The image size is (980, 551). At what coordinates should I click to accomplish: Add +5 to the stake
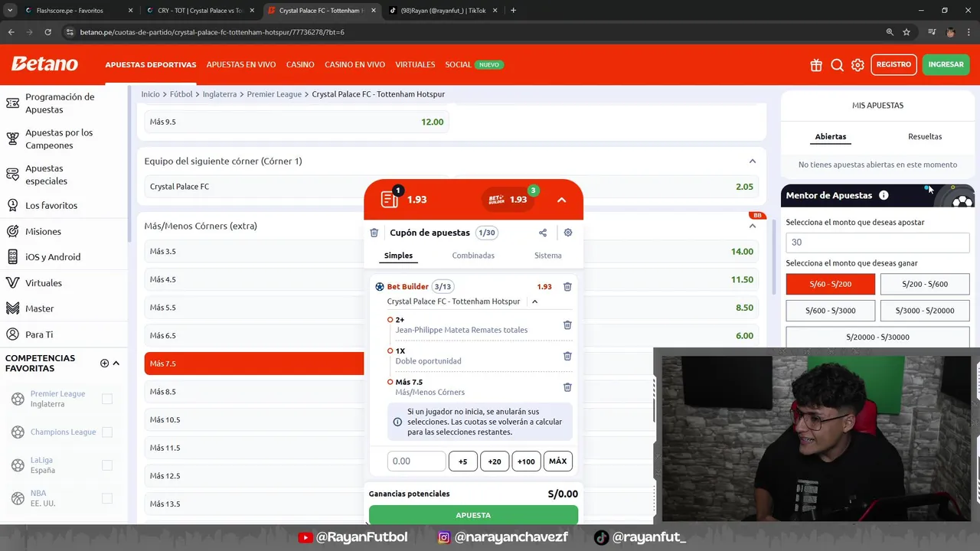coord(463,461)
